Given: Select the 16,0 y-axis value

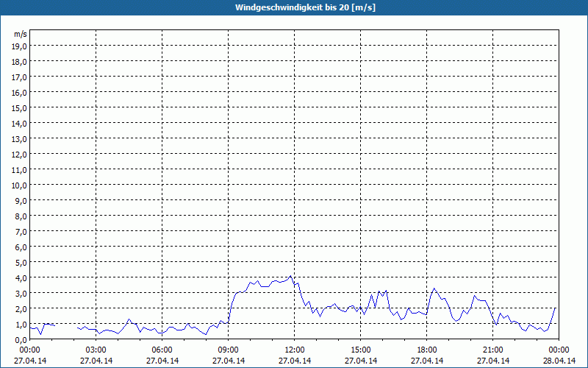Looking at the screenshot, I should coord(21,93).
